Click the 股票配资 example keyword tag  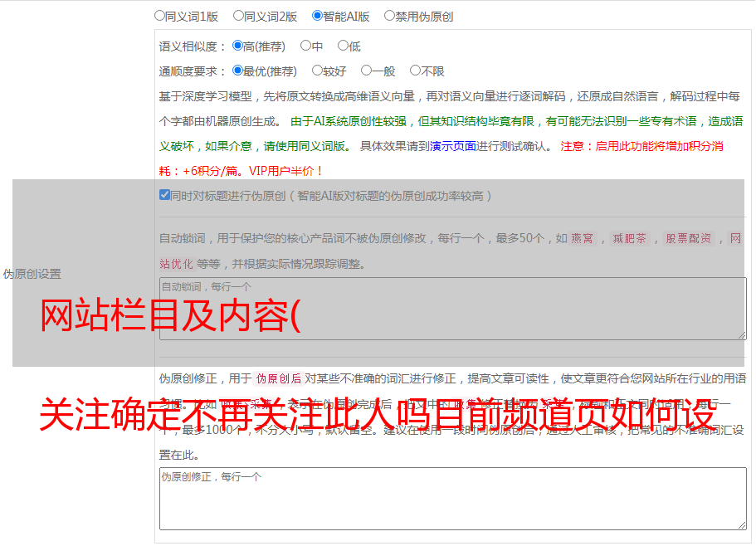(x=688, y=239)
